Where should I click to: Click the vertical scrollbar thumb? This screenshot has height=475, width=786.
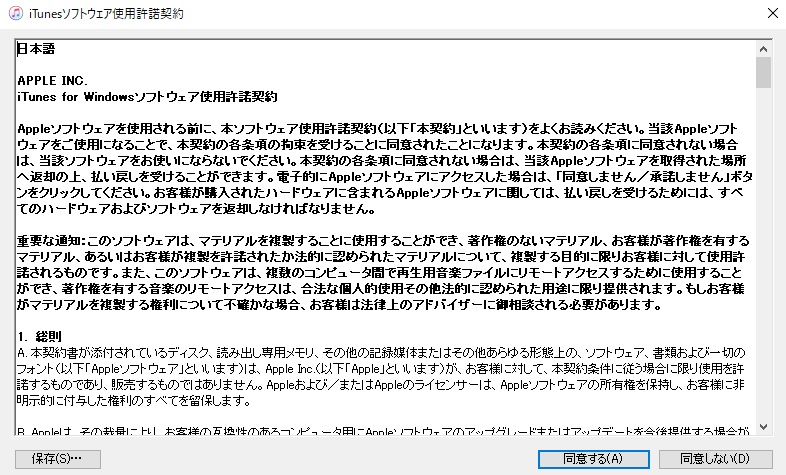[x=763, y=72]
